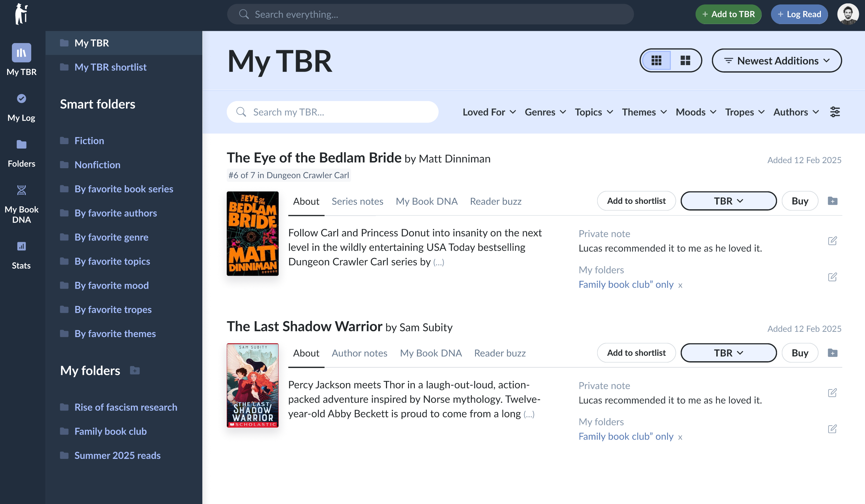The width and height of the screenshot is (865, 504).
Task: Select About tab for Last Shadow Warrior
Action: click(x=306, y=353)
